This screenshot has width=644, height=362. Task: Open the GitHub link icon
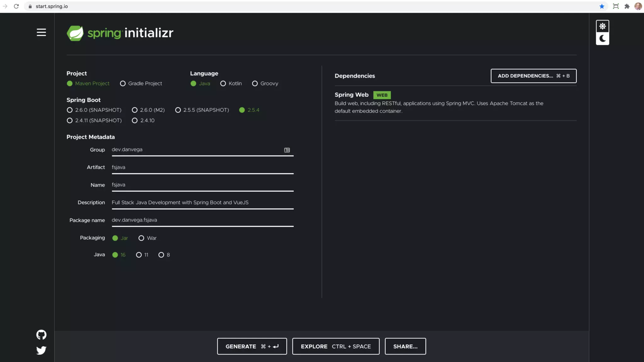coord(41,335)
